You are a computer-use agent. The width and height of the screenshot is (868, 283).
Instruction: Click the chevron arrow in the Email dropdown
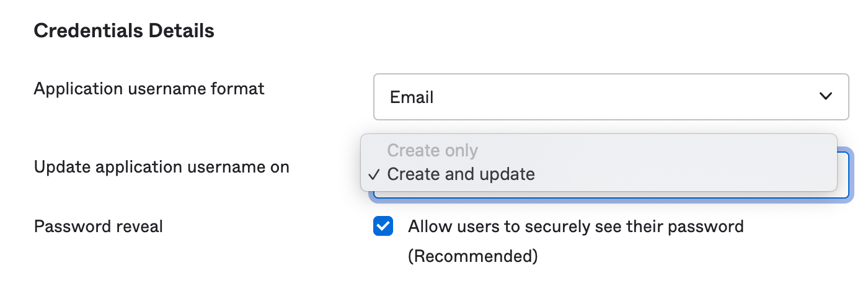click(x=825, y=96)
